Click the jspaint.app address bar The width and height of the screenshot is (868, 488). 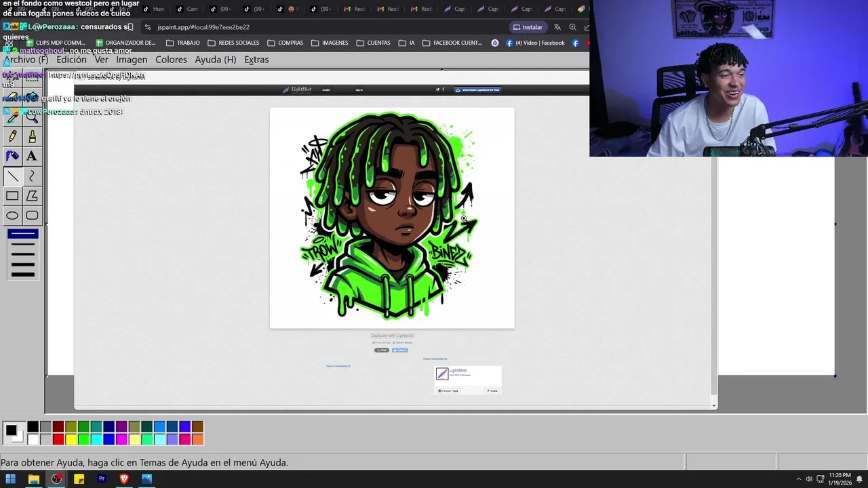(x=325, y=27)
